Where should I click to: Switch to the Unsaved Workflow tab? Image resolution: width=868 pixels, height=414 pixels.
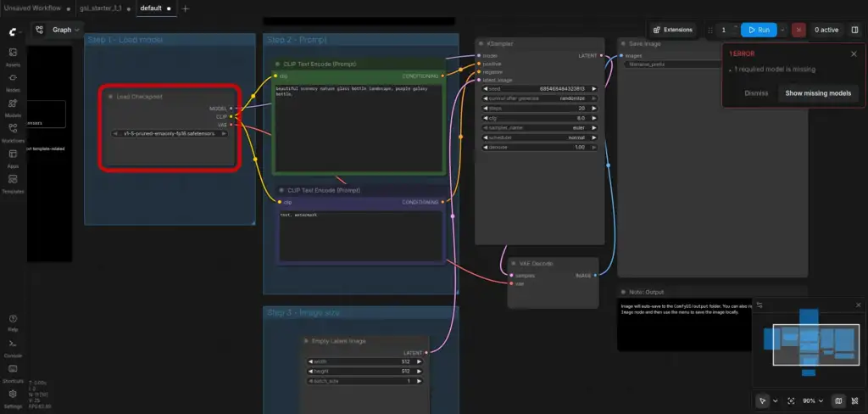(x=31, y=8)
